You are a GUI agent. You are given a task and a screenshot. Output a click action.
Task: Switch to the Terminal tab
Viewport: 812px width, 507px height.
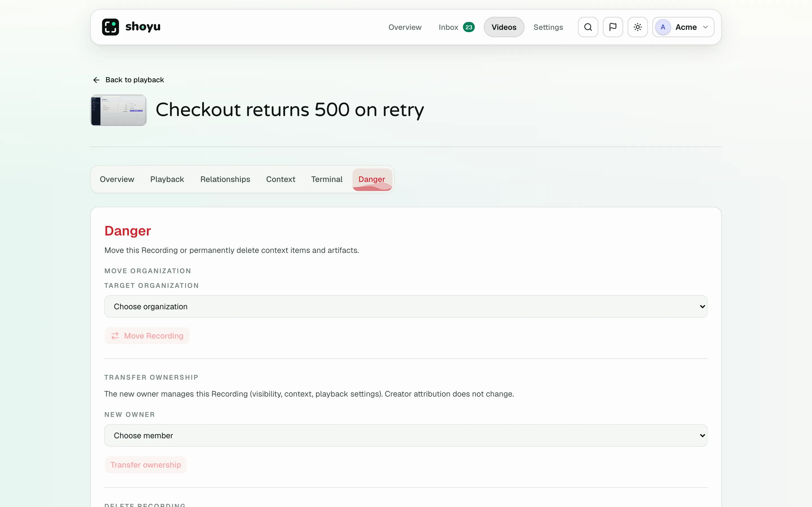click(327, 179)
